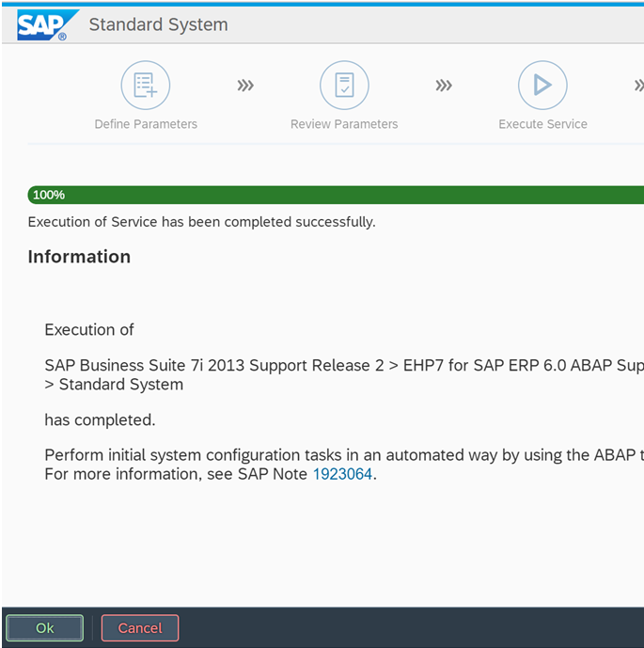
Task: Select the Execute Service play icon
Action: pyautogui.click(x=542, y=86)
